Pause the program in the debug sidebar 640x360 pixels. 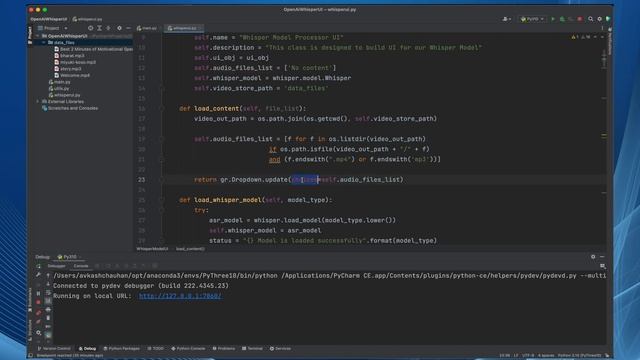point(38,293)
